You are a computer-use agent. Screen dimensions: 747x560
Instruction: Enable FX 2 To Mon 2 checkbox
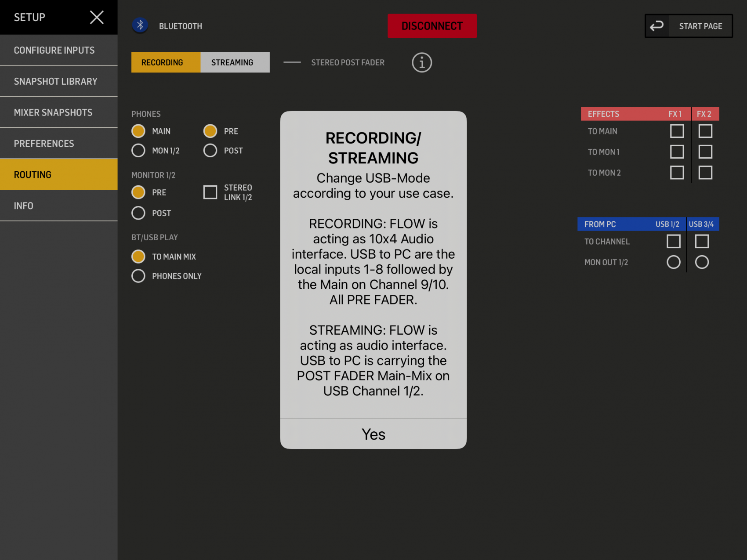point(705,173)
